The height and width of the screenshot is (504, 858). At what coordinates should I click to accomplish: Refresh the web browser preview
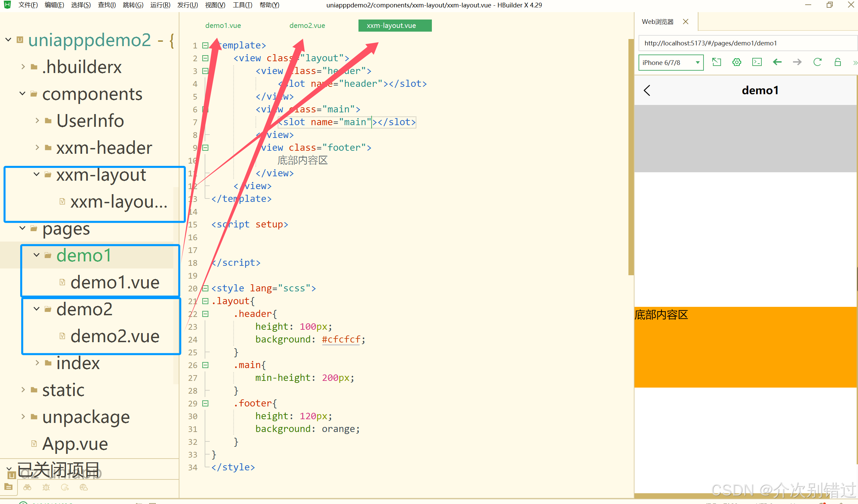pyautogui.click(x=817, y=62)
